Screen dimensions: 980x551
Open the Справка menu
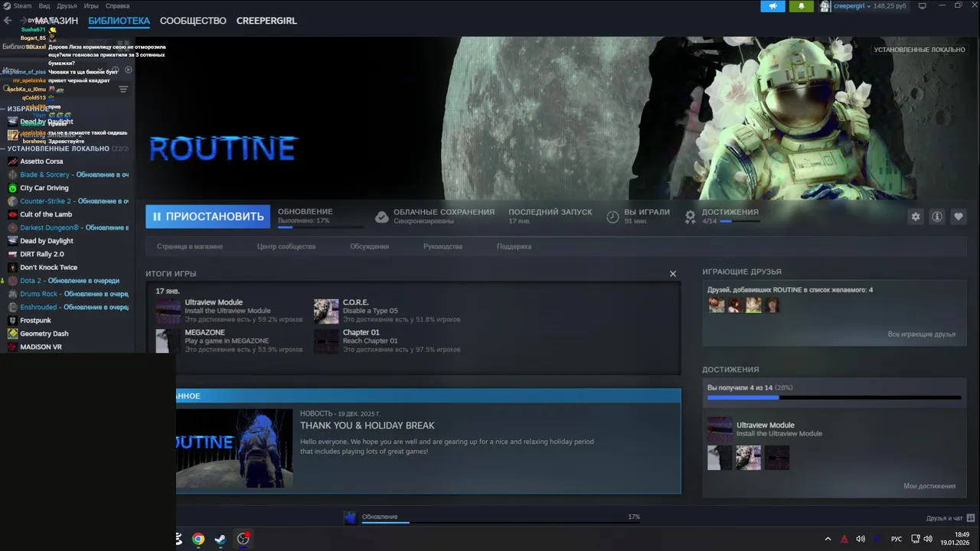[x=117, y=6]
